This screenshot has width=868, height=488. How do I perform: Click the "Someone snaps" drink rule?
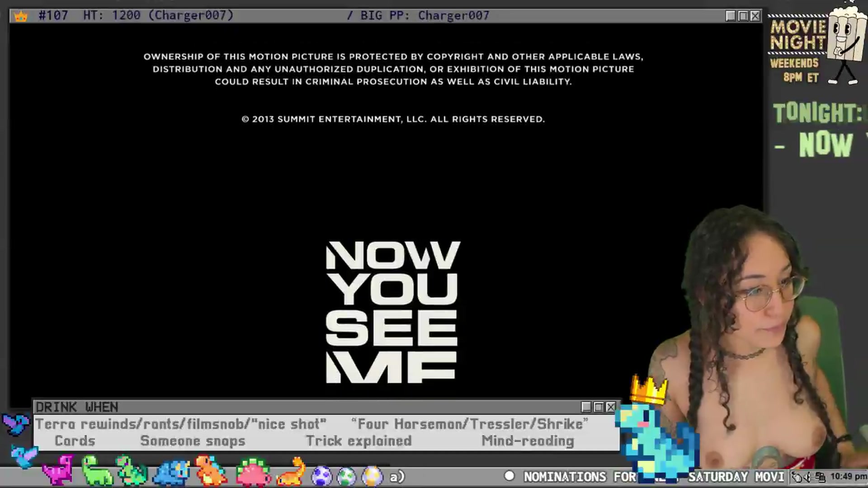pyautogui.click(x=193, y=441)
